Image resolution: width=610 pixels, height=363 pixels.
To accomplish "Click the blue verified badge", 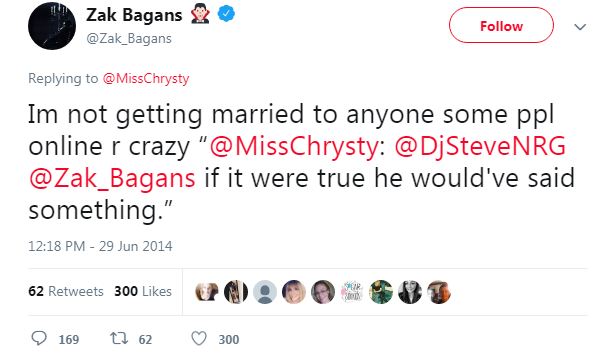I will 226,14.
